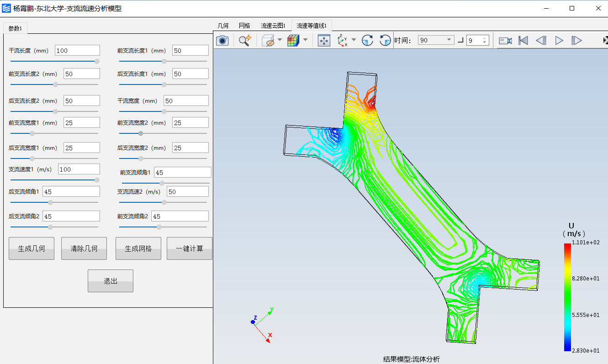Switch to the 流速云图1 tab
This screenshot has height=364, width=608.
[273, 26]
